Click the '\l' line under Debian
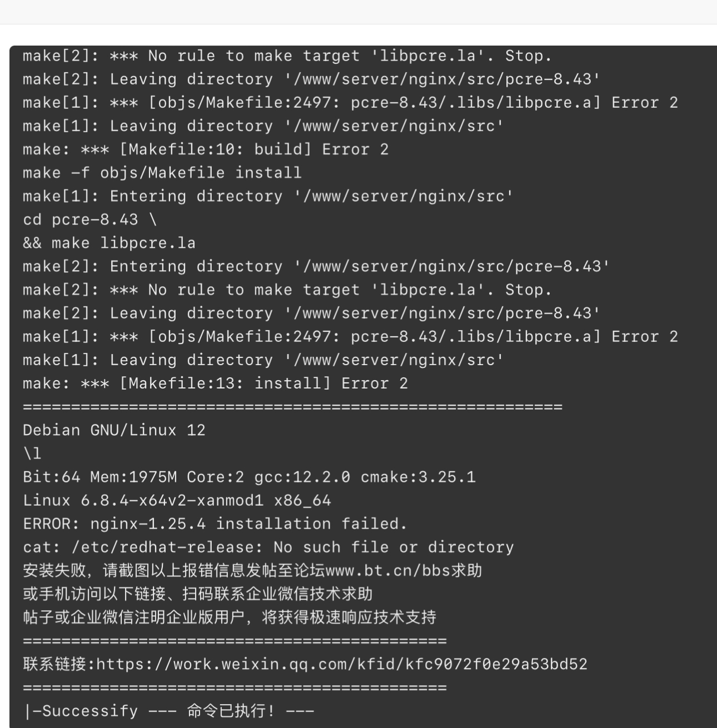The width and height of the screenshot is (717, 728). (32, 453)
